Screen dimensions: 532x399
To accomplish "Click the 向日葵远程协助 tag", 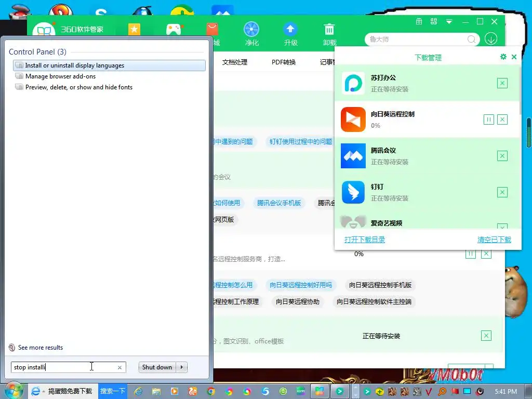I will (x=298, y=302).
